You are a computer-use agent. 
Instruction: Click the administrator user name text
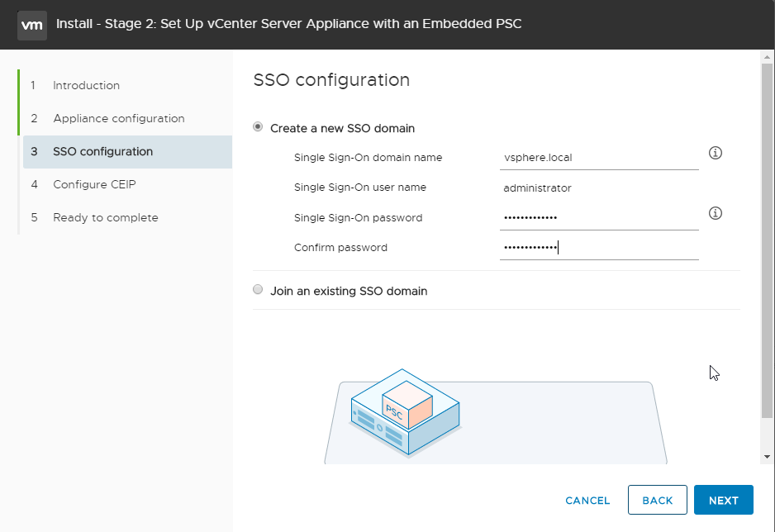[x=537, y=188]
